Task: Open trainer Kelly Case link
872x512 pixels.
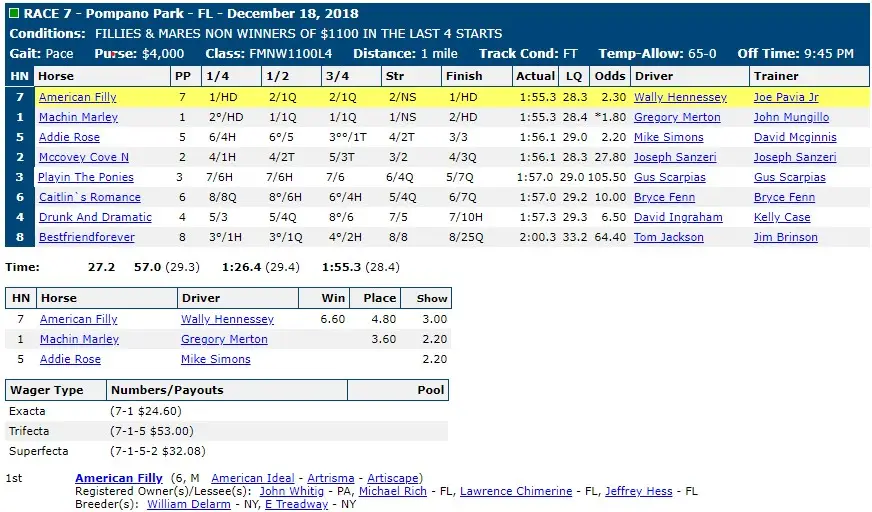Action: point(782,217)
